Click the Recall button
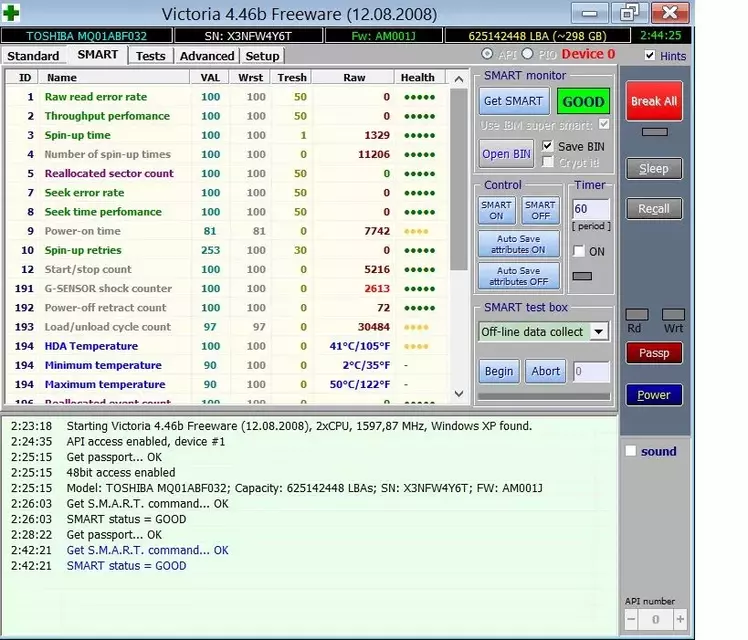 coord(654,208)
